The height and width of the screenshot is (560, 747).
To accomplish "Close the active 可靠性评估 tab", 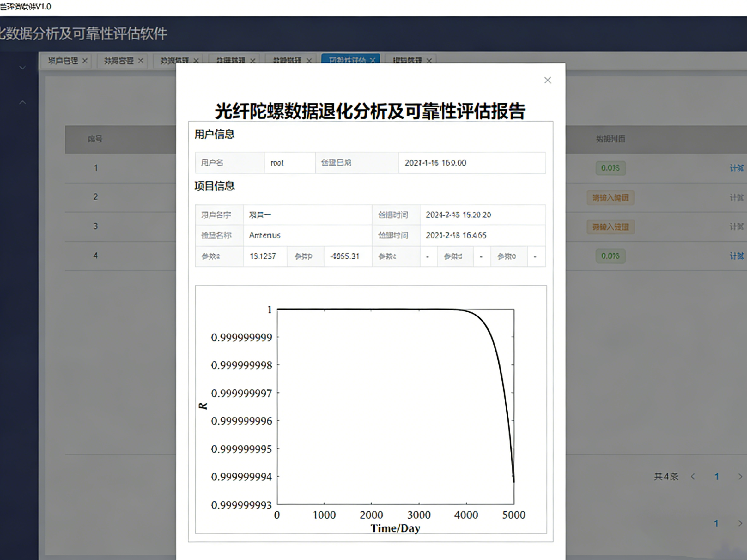I will point(373,61).
